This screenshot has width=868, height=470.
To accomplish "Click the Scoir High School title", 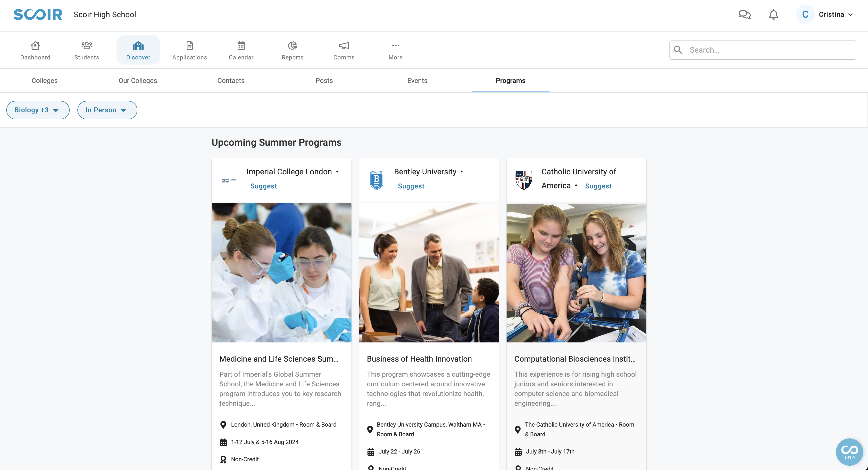I will pos(105,15).
